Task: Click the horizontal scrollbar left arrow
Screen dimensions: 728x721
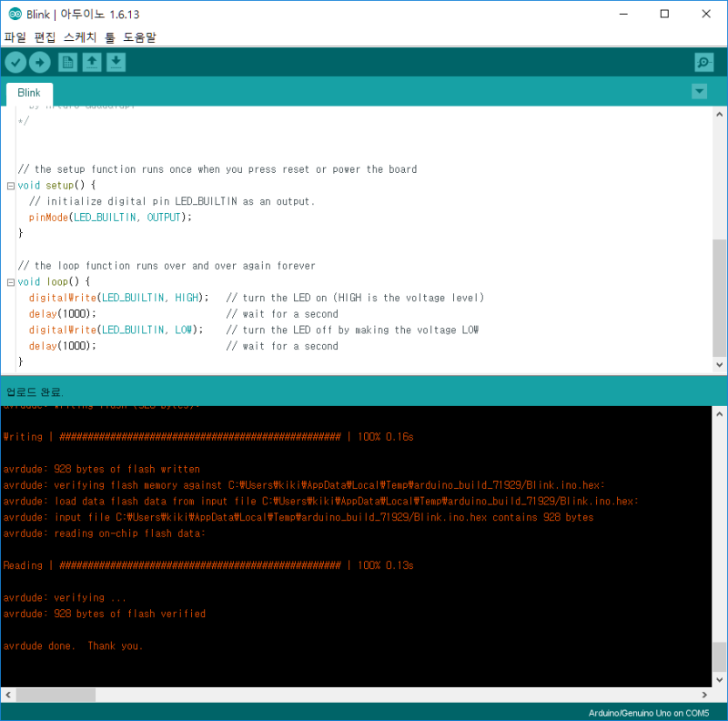Action: [x=7, y=695]
